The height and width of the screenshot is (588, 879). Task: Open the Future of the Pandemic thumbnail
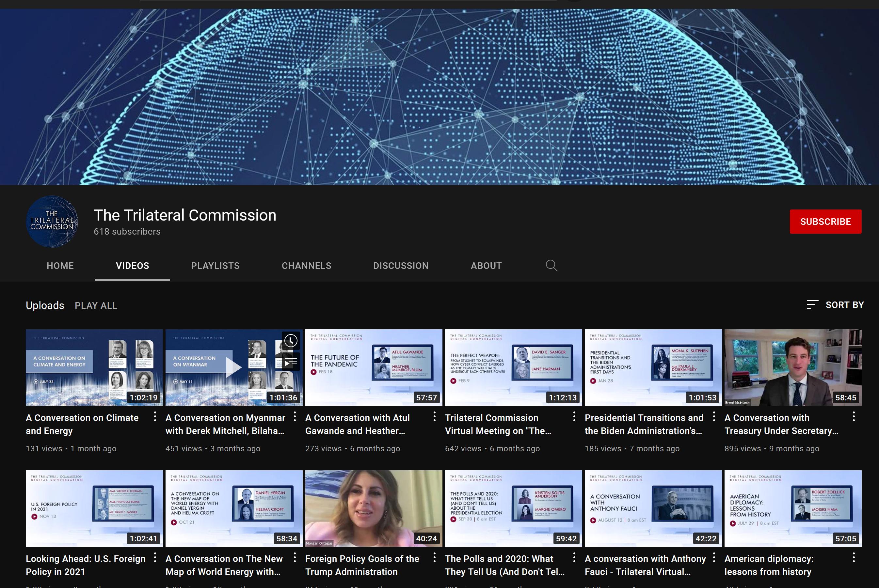click(x=373, y=367)
